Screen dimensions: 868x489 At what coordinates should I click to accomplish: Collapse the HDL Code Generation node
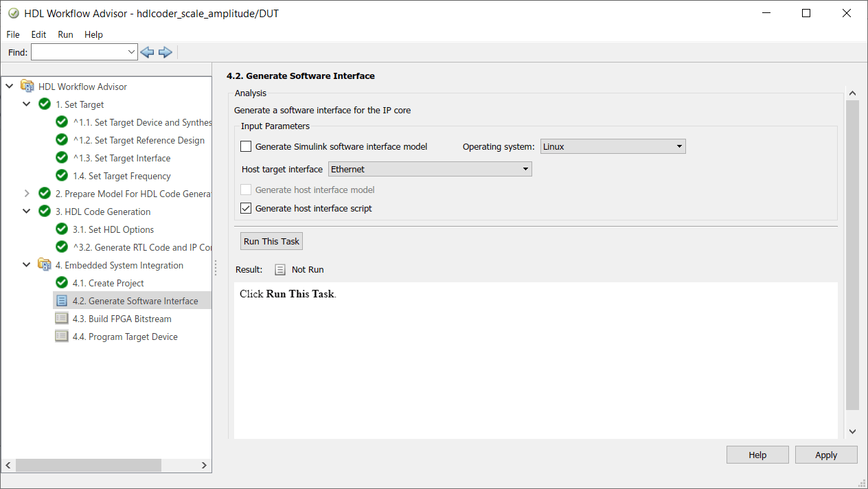pos(27,212)
